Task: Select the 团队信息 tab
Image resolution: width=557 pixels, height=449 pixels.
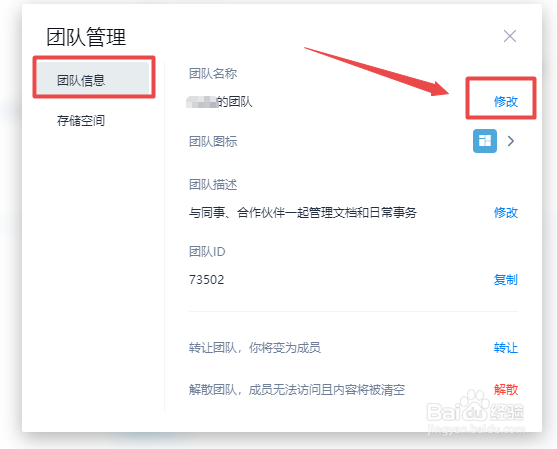Action: 93,79
